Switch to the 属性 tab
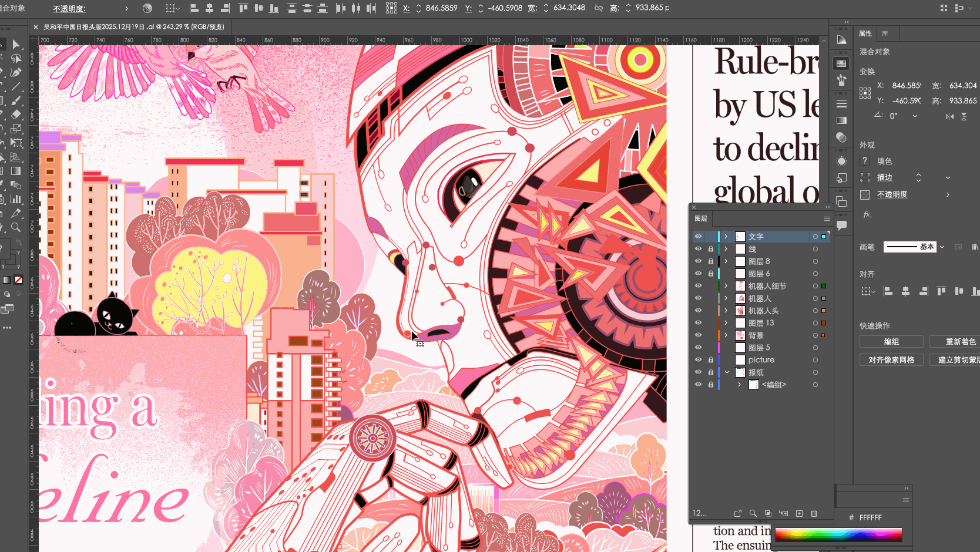 click(x=865, y=33)
